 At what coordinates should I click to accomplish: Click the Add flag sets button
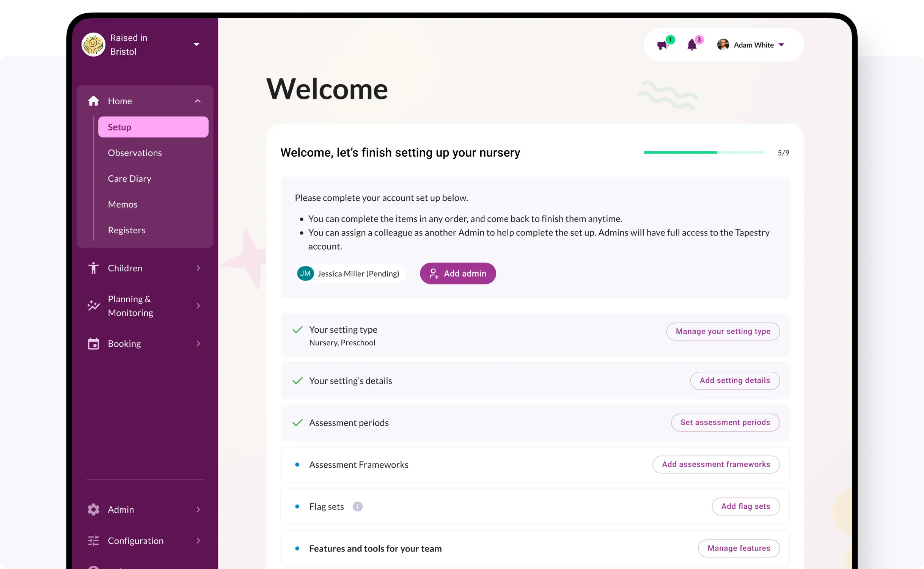[746, 506]
